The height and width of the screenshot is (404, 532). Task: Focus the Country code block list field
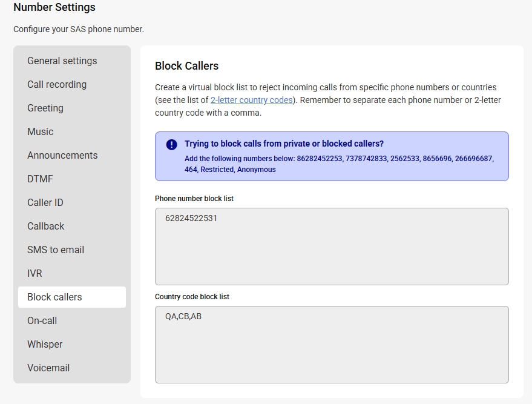pyautogui.click(x=332, y=345)
